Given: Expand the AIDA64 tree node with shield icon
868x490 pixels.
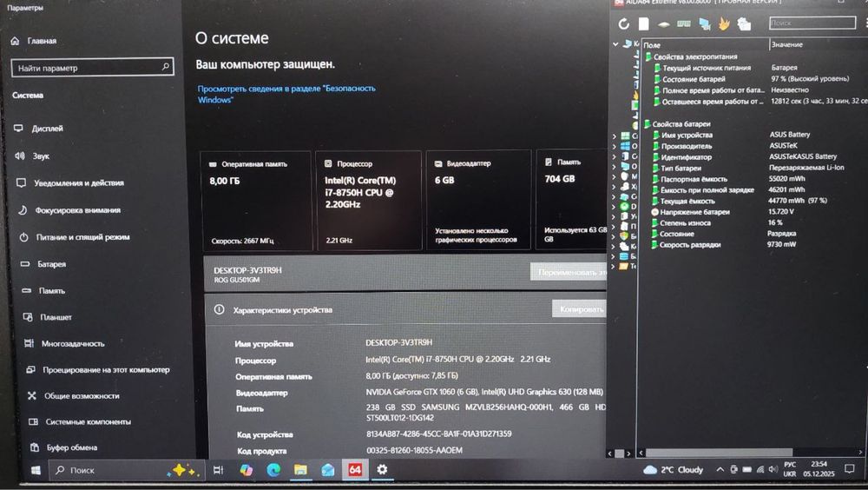Looking at the screenshot, I should pyautogui.click(x=614, y=236).
